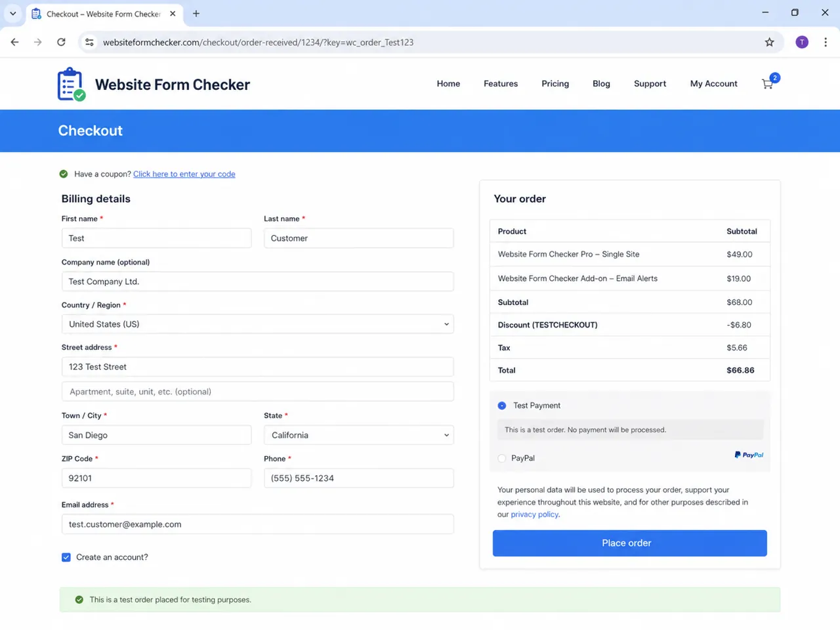
Task: View site information icon in address bar
Action: click(x=89, y=42)
